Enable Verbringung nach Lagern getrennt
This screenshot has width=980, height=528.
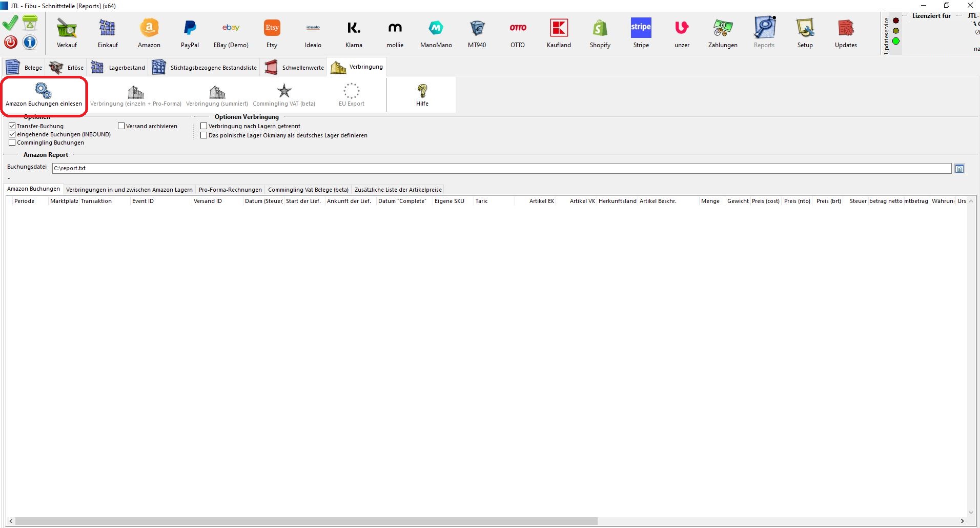(x=204, y=126)
